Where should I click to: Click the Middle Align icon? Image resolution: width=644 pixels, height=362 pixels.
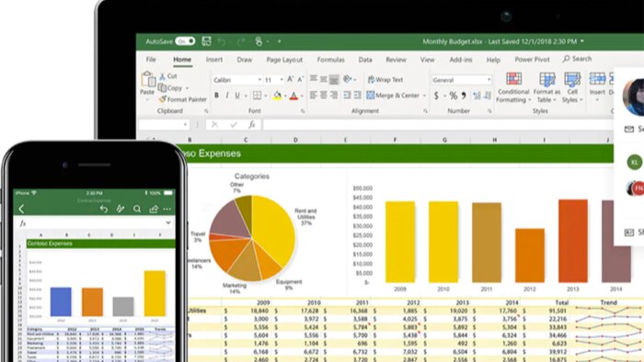[324, 79]
